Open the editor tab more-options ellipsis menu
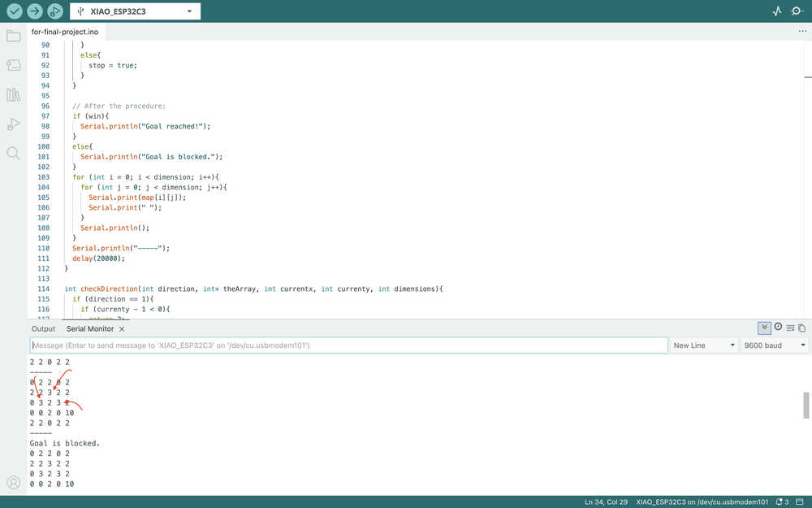This screenshot has height=508, width=812. pyautogui.click(x=802, y=31)
